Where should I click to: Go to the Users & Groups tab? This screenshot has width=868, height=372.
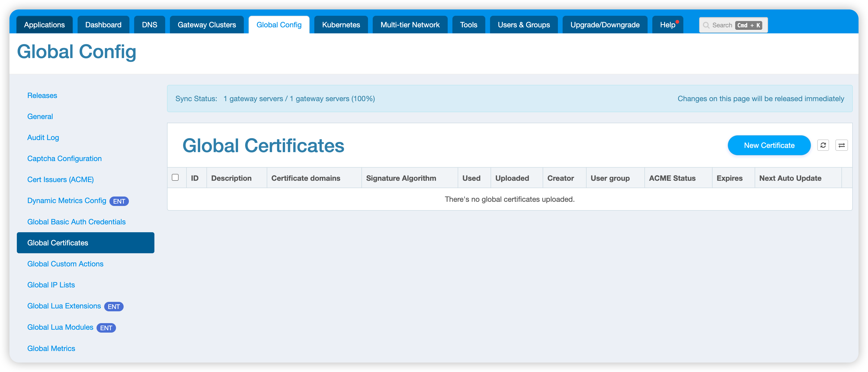523,25
